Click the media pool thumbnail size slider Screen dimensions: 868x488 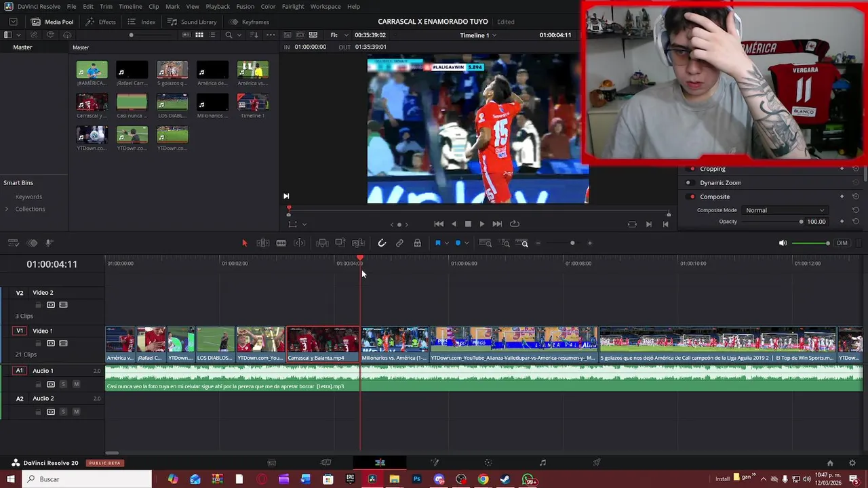(x=149, y=35)
